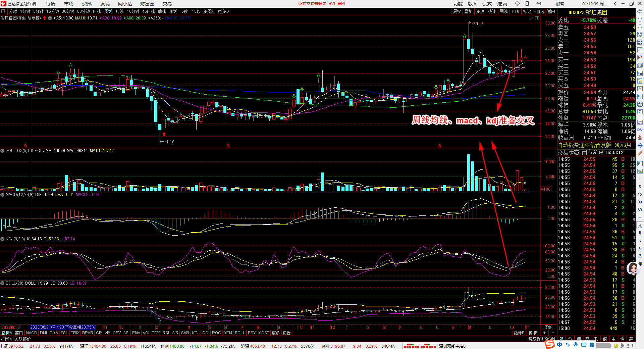Click the +自选 add to watchlist button
This screenshot has width=644, height=349.
(539, 11)
